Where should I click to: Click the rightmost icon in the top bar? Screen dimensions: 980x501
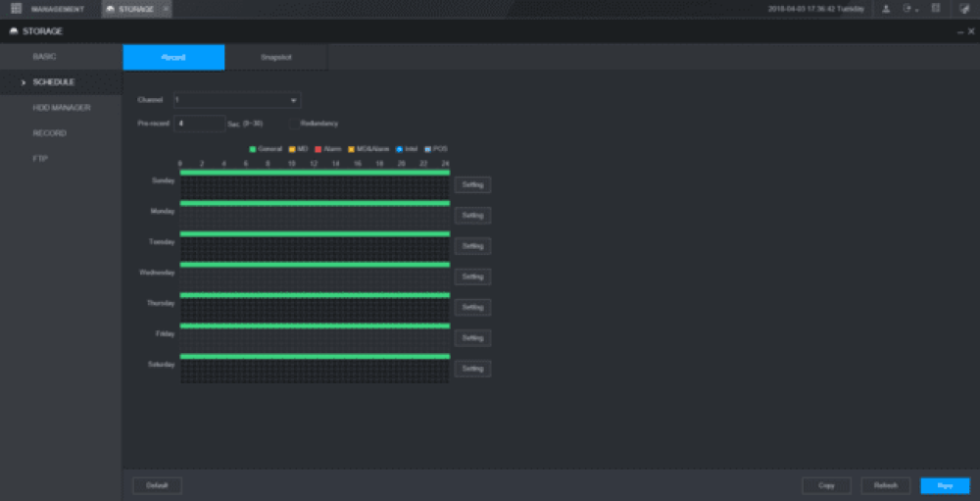pos(964,9)
